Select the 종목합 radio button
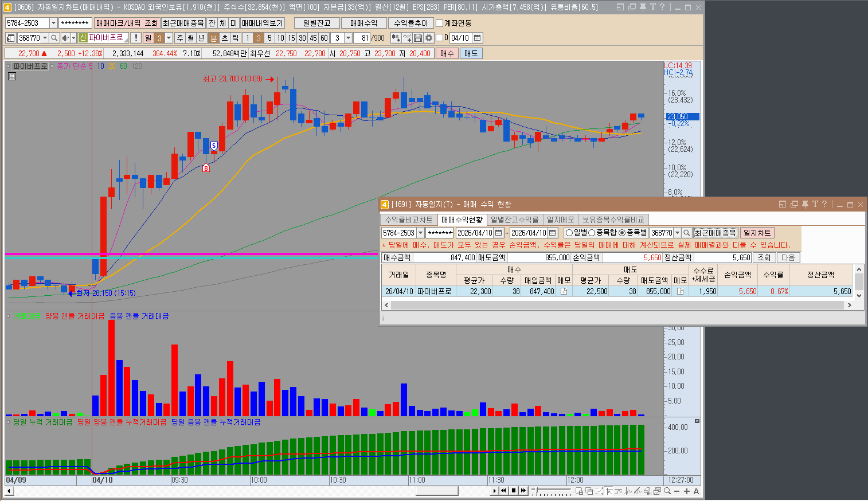This screenshot has height=501, width=868. click(x=592, y=233)
